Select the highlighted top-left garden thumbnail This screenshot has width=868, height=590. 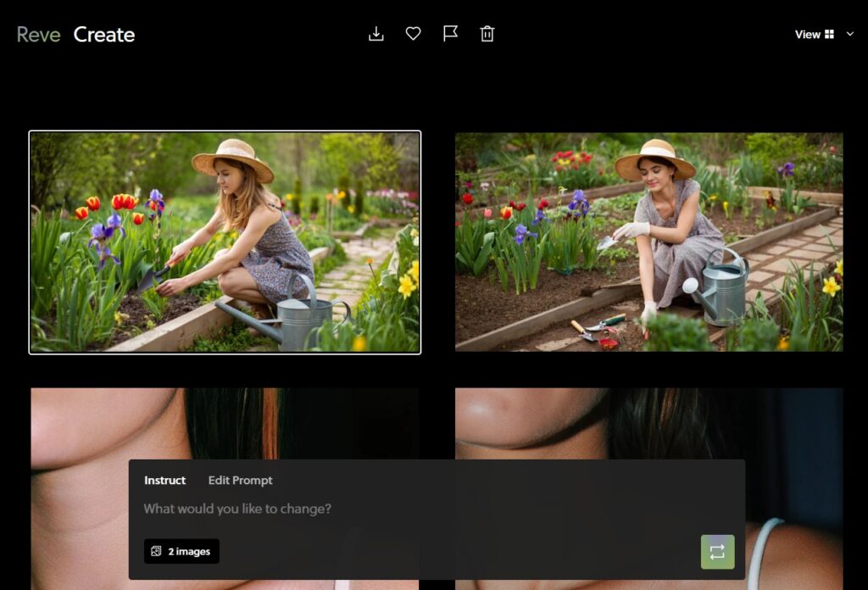225,242
